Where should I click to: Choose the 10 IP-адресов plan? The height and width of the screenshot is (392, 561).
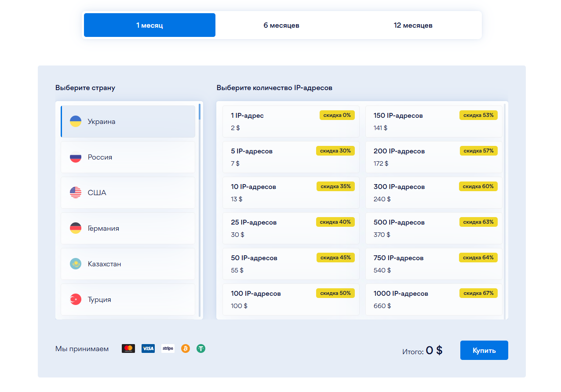pos(291,192)
